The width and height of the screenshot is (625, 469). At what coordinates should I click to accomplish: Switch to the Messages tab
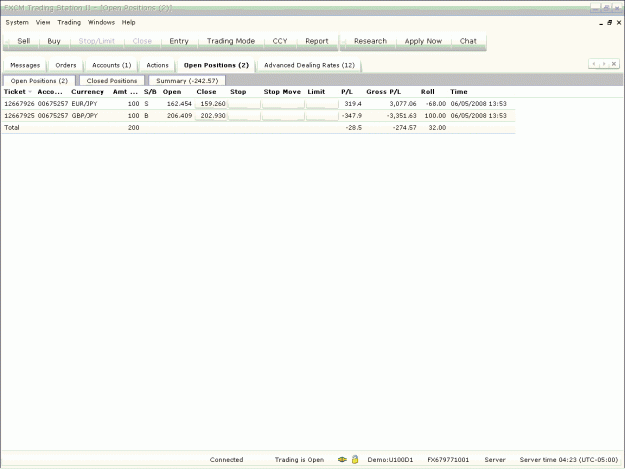(x=25, y=65)
